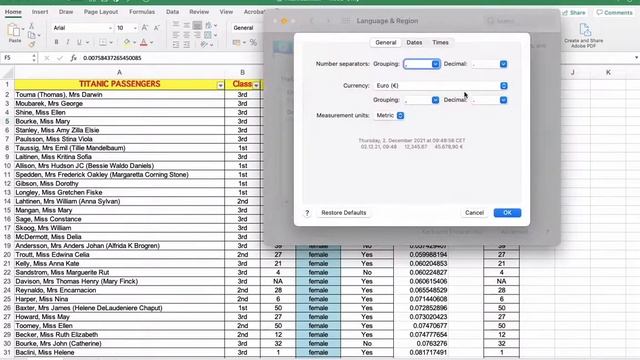Toggle Underline formatting
This screenshot has width=640, height=360.
coord(79,42)
